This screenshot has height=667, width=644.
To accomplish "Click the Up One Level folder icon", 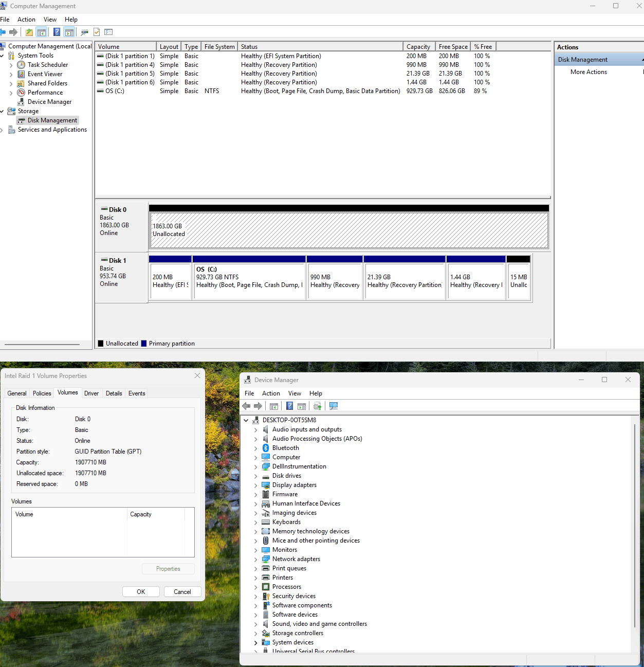I will click(29, 32).
